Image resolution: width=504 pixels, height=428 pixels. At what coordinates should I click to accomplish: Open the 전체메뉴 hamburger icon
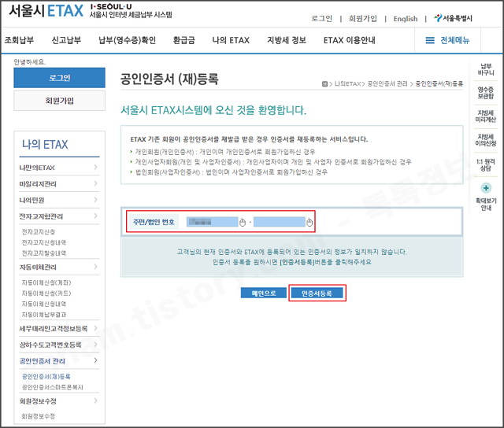430,40
